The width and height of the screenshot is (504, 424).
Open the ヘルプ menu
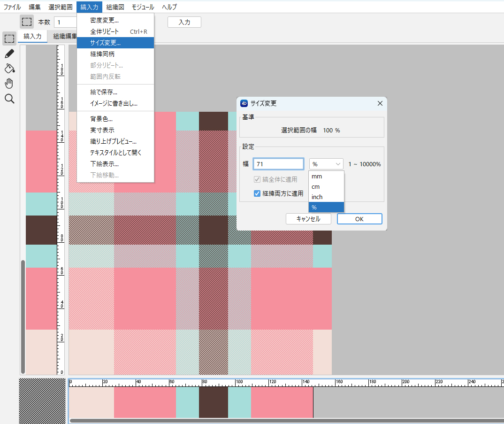pos(169,7)
